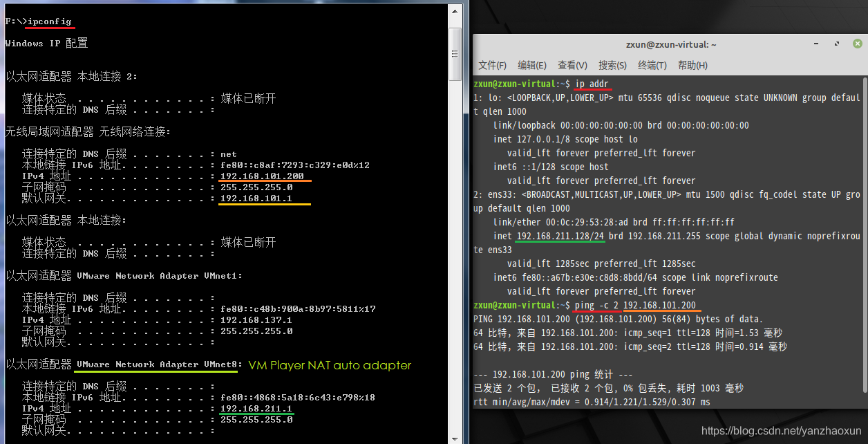Click the cmd window scrollbar thumb

coord(455,55)
